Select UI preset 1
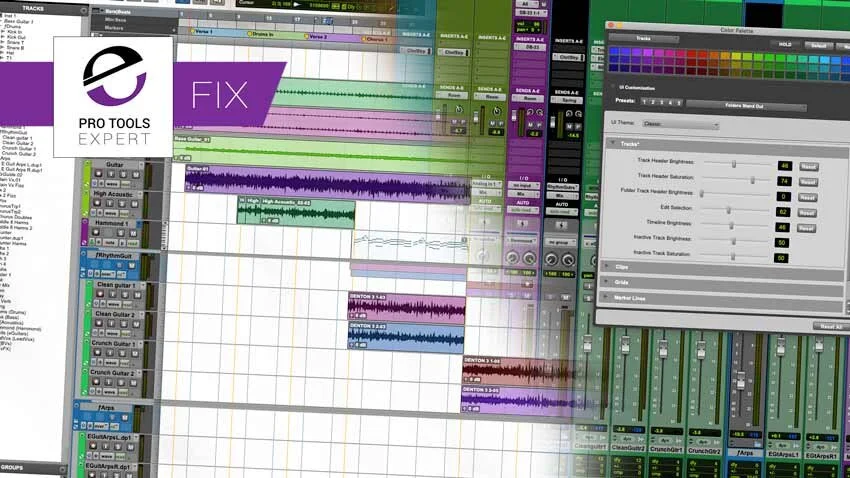 644,102
